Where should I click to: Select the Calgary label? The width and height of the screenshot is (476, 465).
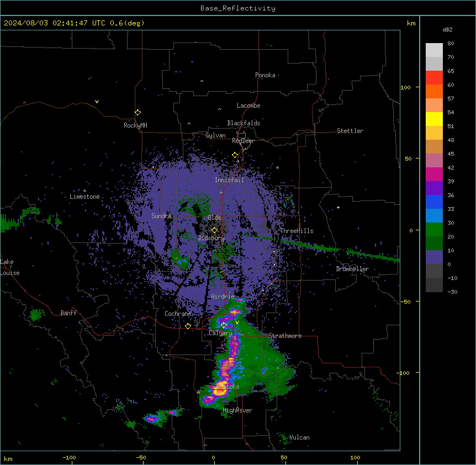220,333
